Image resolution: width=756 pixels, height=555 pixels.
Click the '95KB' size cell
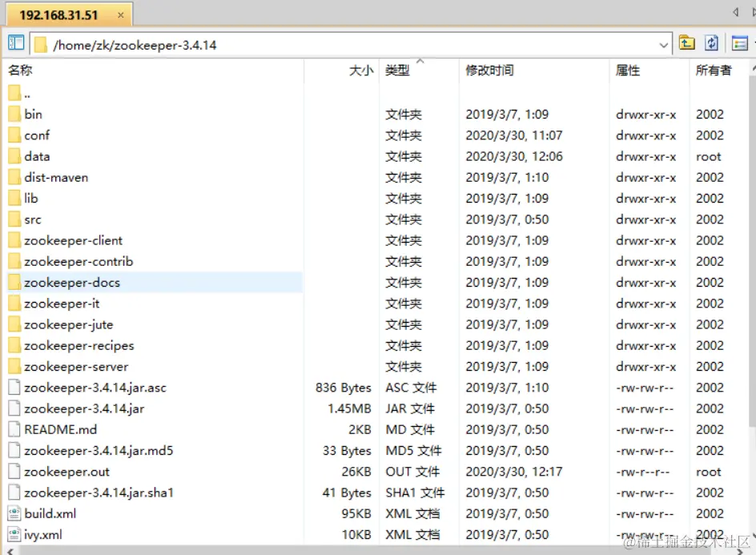point(356,513)
